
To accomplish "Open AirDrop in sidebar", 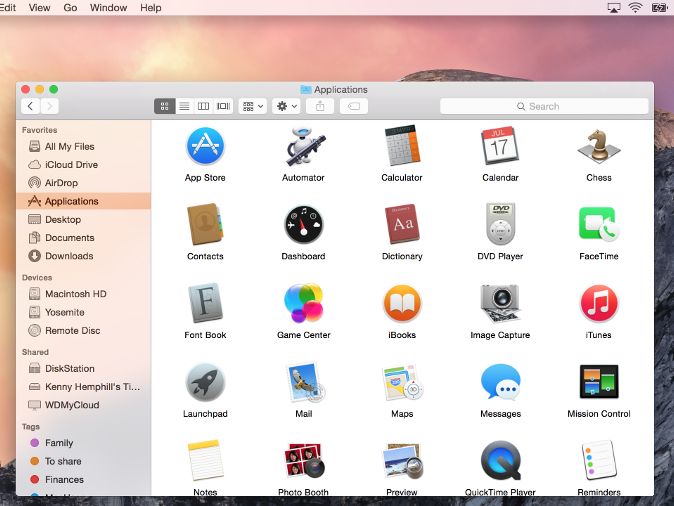I will coord(83,183).
